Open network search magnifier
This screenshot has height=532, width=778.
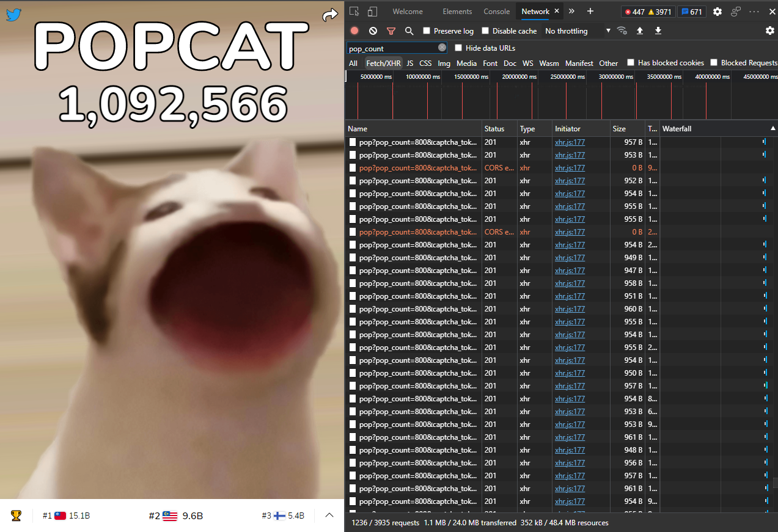tap(409, 31)
